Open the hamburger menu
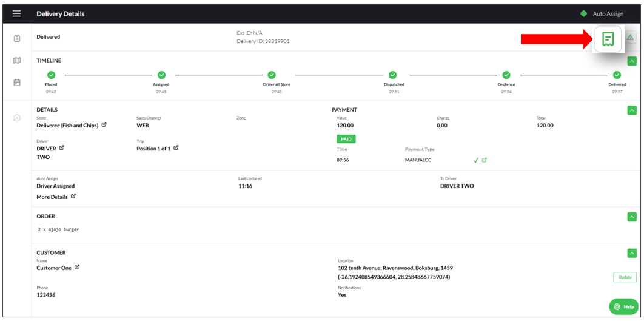644x321 pixels. coord(16,13)
